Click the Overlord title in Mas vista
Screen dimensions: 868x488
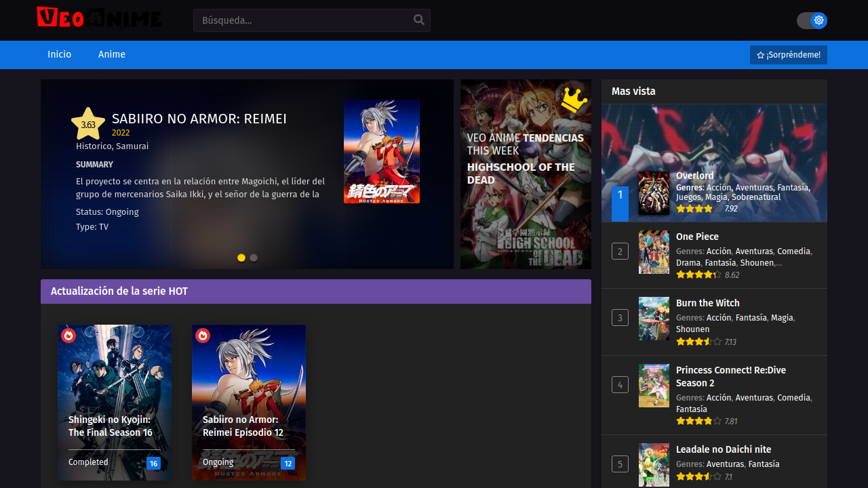point(695,176)
